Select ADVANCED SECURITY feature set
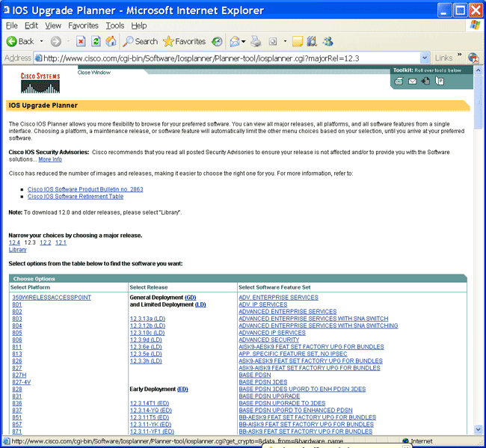 (268, 340)
